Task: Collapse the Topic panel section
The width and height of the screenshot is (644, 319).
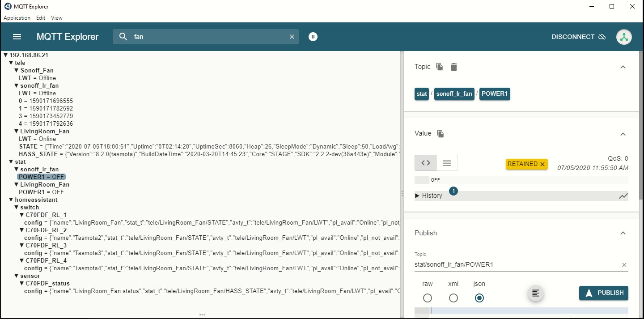Action: (623, 67)
